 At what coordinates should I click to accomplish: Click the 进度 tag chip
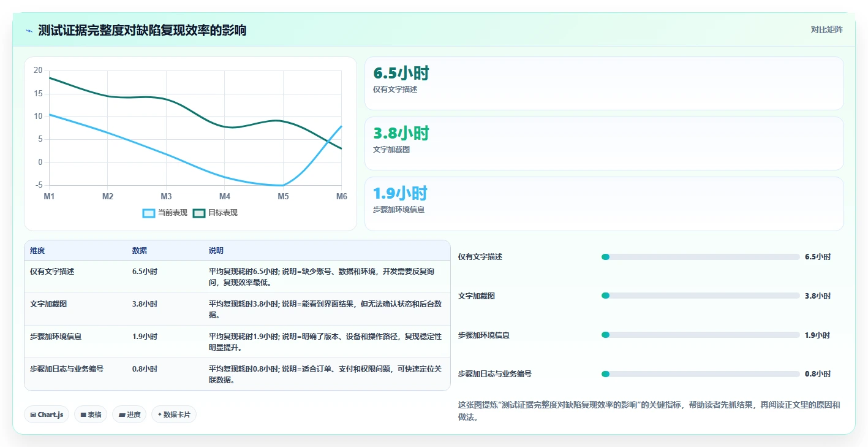(x=129, y=415)
